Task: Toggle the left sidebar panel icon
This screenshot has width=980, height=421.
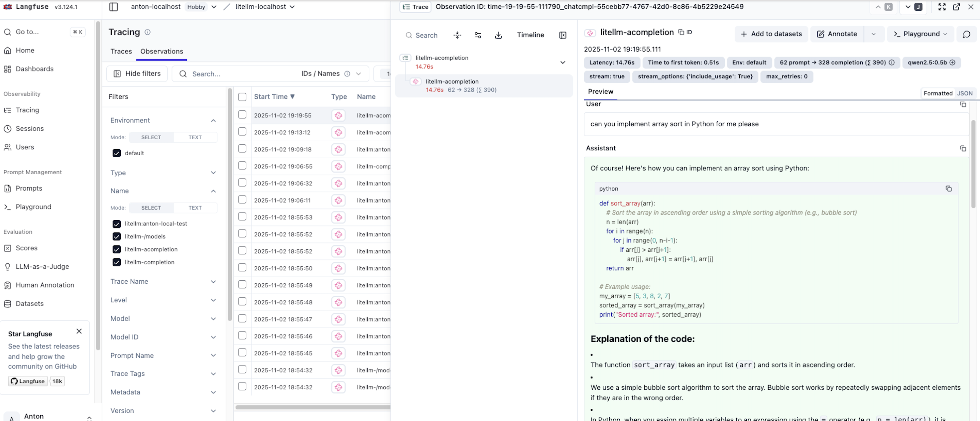Action: 113,7
